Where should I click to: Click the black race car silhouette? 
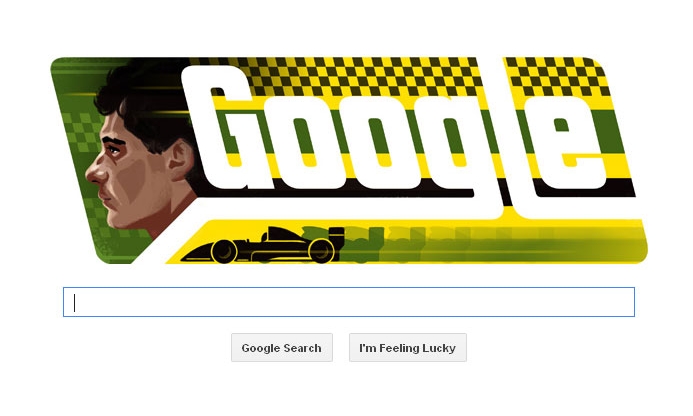pyautogui.click(x=262, y=245)
